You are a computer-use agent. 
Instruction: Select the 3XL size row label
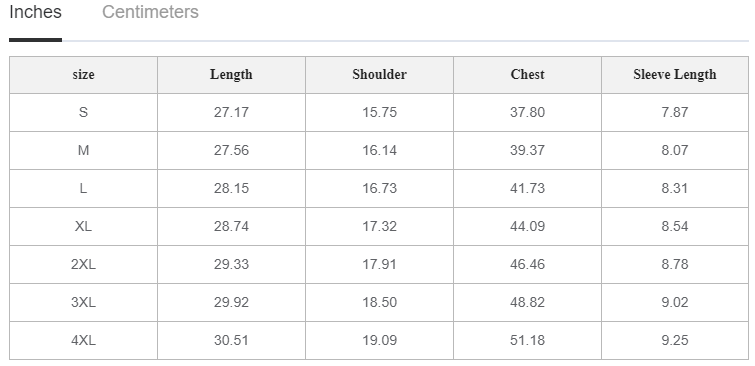pos(83,302)
